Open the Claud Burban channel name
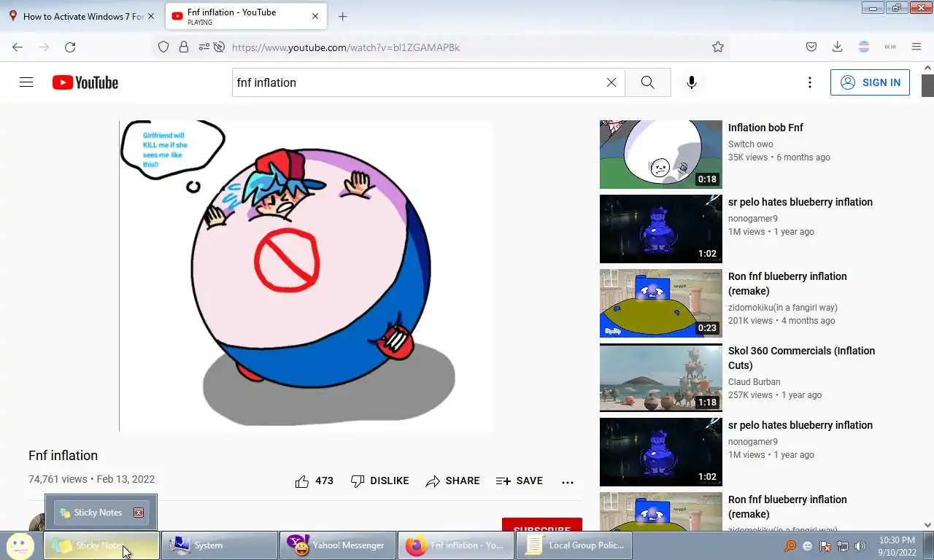The width and height of the screenshot is (934, 560). tap(754, 382)
